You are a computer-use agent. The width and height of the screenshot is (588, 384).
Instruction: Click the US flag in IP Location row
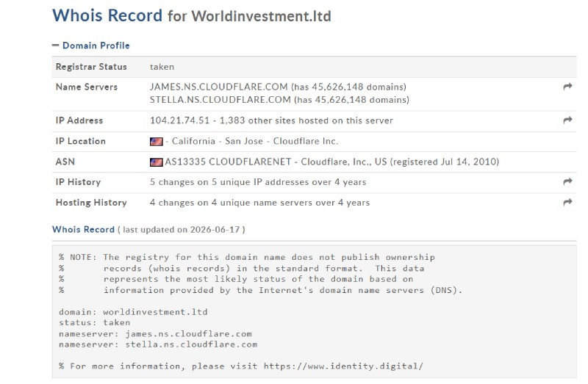pyautogui.click(x=156, y=141)
